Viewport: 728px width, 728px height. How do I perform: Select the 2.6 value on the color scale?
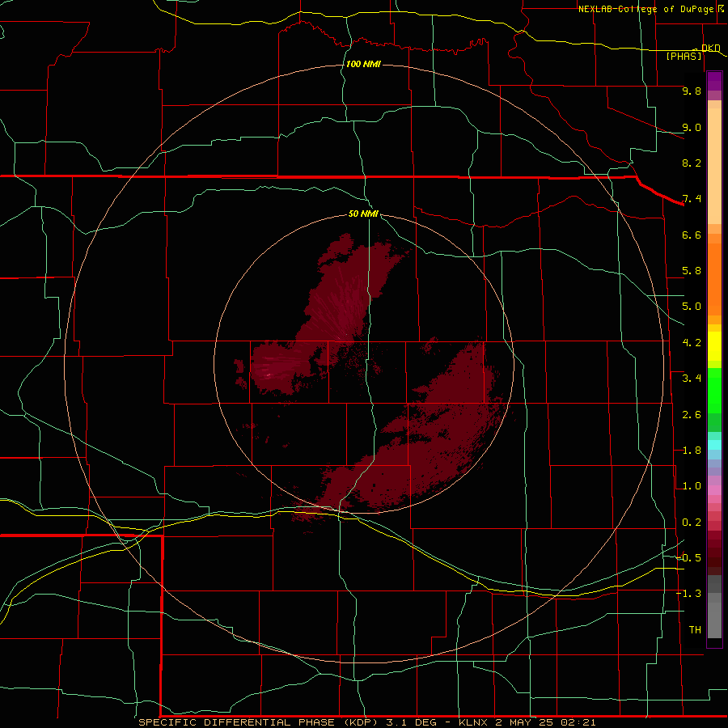(x=692, y=415)
